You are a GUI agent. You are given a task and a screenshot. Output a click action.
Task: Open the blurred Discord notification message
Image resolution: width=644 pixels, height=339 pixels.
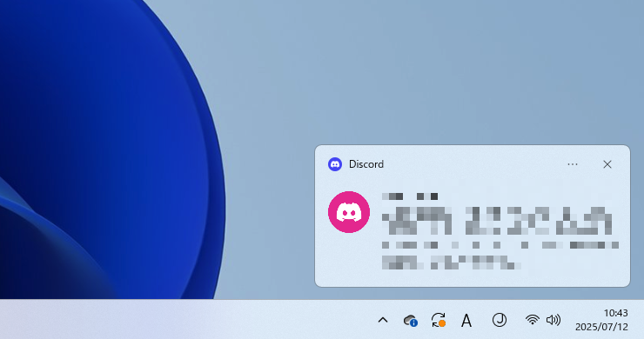(500, 230)
